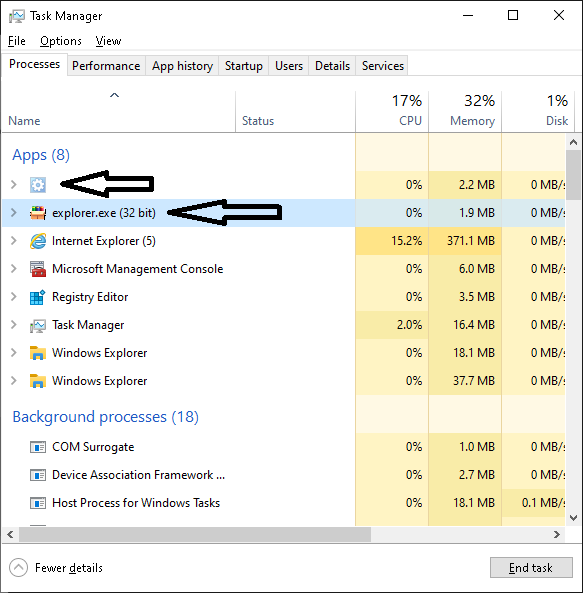Viewport: 583px width, 593px height.
Task: Sort by the Memory column header
Action: tap(465, 112)
